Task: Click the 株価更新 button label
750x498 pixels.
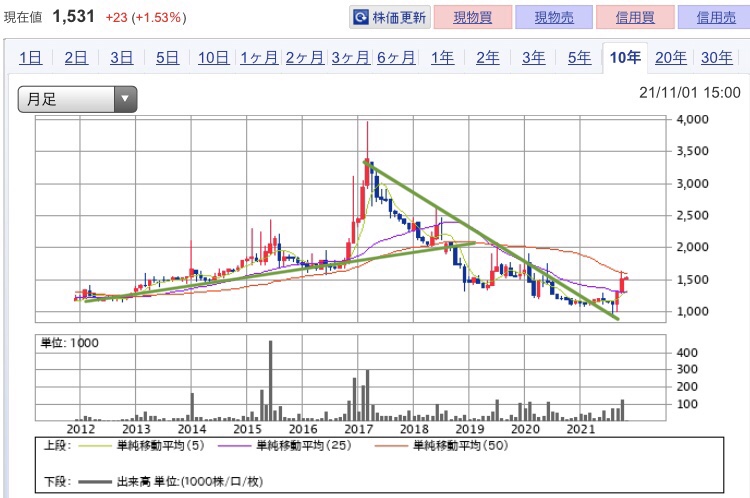Action: [x=399, y=18]
